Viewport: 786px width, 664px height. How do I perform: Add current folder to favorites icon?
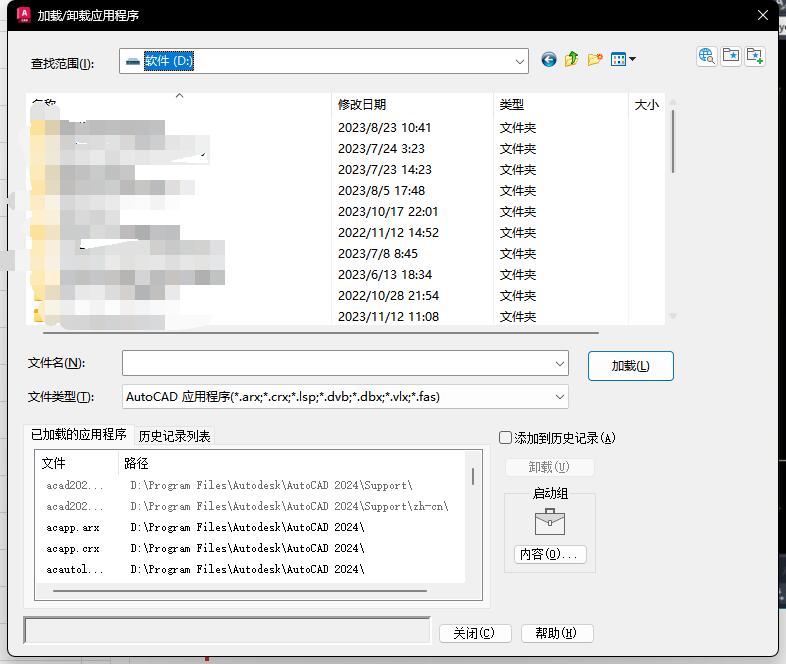click(x=755, y=56)
